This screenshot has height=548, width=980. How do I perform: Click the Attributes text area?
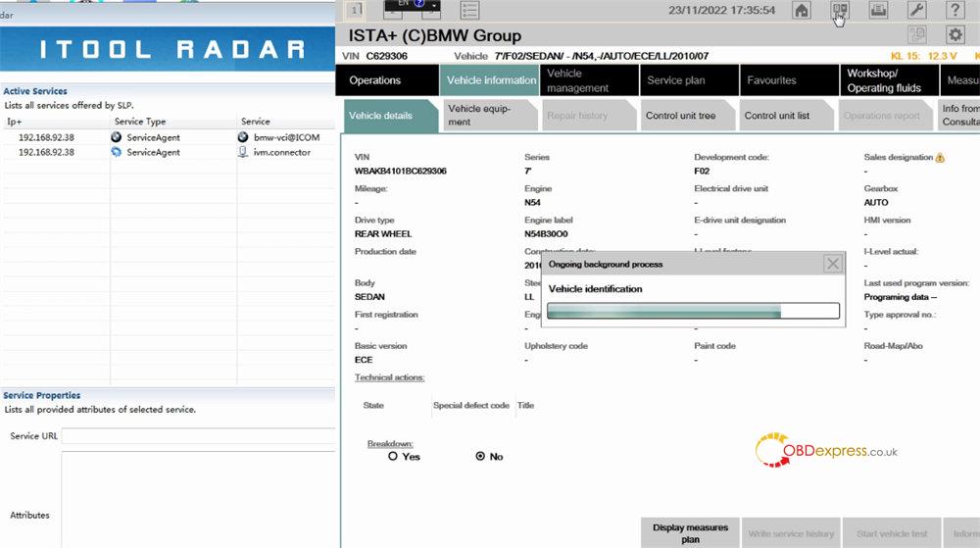coord(198,500)
